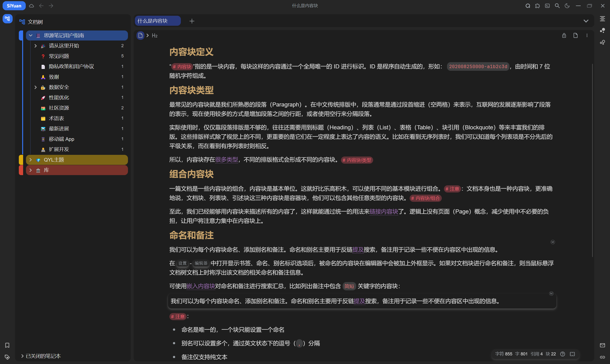
Task: Open the tab list dropdown chevron
Action: (586, 21)
